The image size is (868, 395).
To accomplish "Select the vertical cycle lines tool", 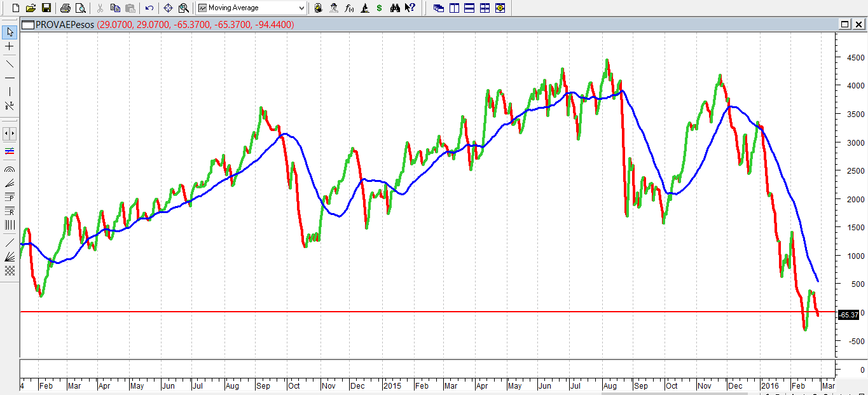I will pos(10,225).
